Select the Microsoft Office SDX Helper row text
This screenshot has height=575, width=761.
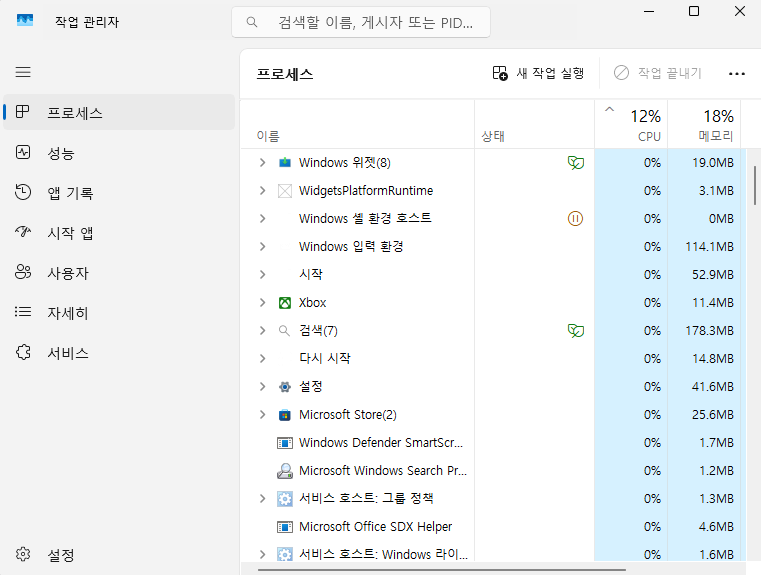(375, 527)
